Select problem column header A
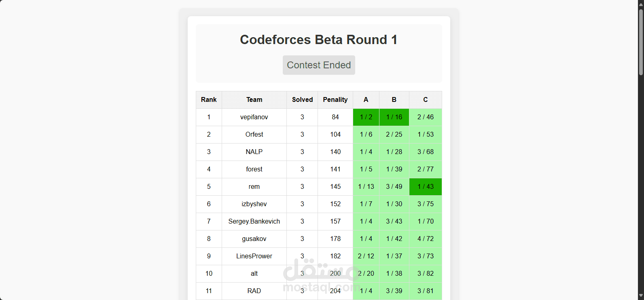Viewport: 644px width, 300px height. coord(366,99)
